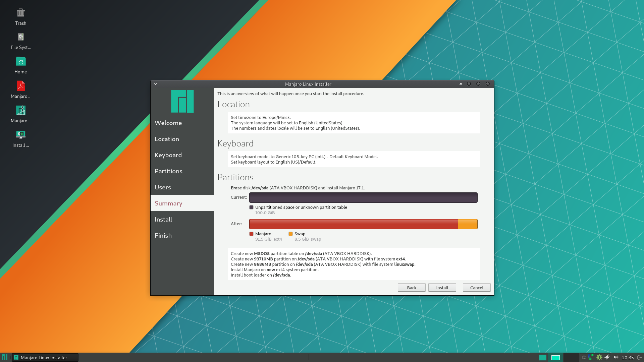This screenshot has width=644, height=362.
Task: Click the Manjaro logo in installer sidebar
Action: (x=182, y=101)
